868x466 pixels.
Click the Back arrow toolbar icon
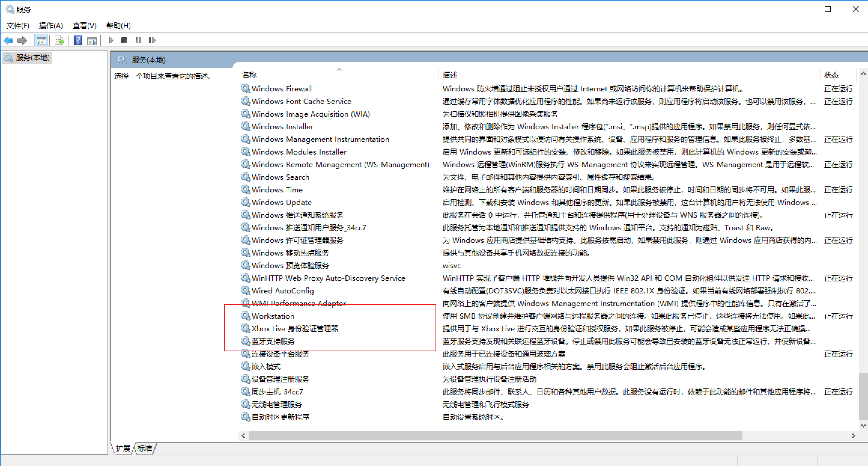[x=8, y=41]
